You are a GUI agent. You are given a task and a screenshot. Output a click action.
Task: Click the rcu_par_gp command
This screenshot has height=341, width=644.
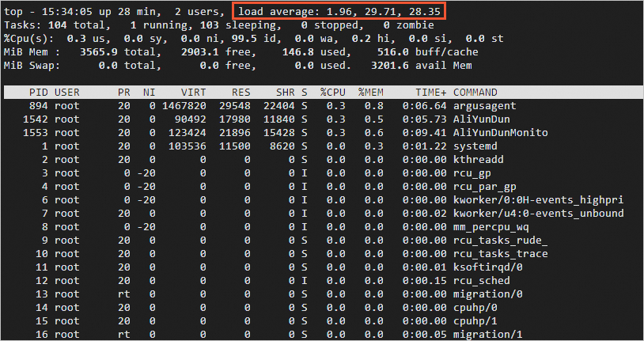(x=485, y=187)
